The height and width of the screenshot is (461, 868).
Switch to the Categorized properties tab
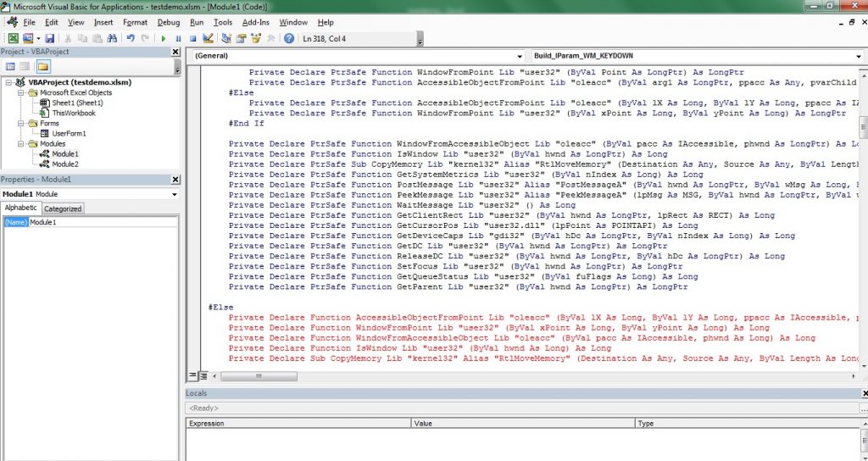63,208
